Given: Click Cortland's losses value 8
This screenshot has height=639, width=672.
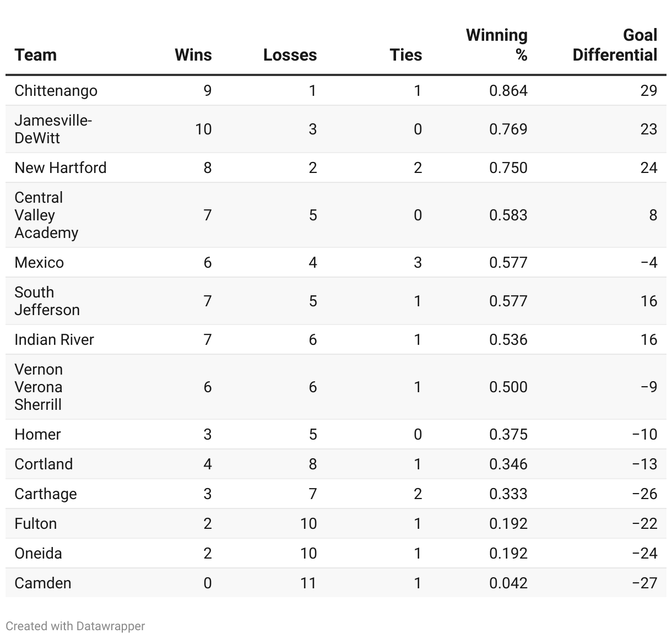Looking at the screenshot, I should pyautogui.click(x=312, y=464).
